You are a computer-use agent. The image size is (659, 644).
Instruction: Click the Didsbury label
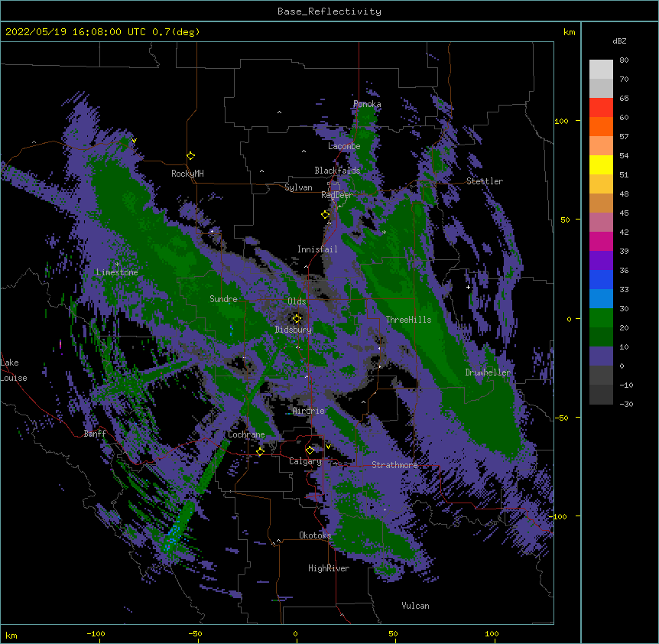coord(294,330)
